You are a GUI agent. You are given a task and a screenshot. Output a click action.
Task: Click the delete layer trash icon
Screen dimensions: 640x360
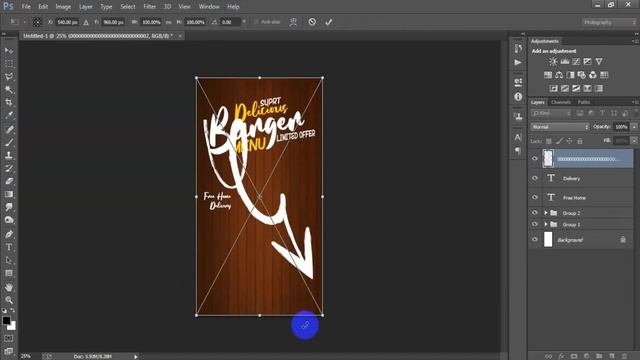point(624,356)
